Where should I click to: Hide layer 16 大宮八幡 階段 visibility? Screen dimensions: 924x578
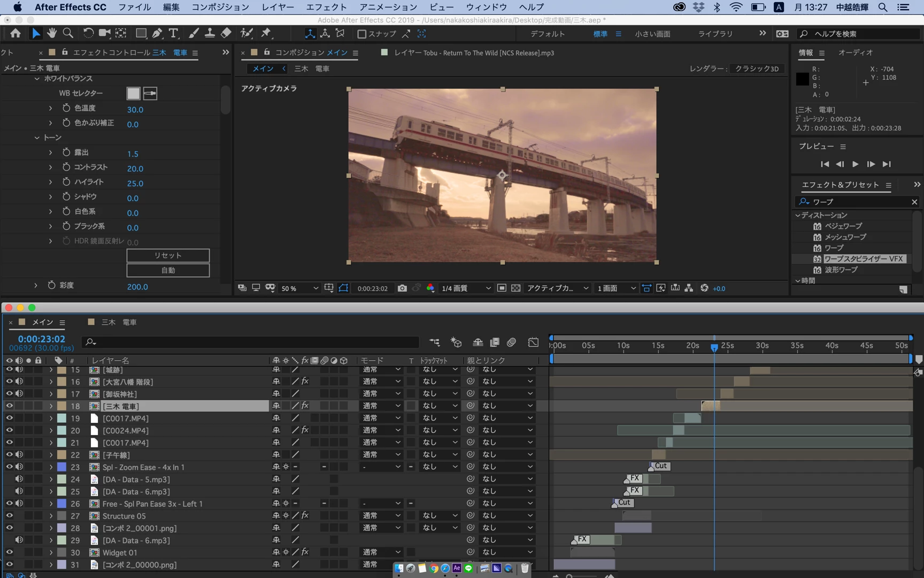point(9,382)
